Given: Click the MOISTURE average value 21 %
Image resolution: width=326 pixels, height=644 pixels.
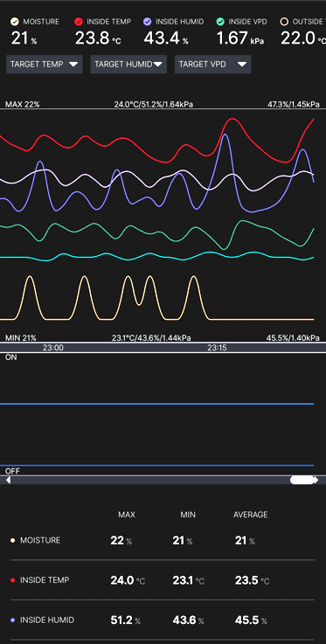Looking at the screenshot, I should click(x=245, y=541).
